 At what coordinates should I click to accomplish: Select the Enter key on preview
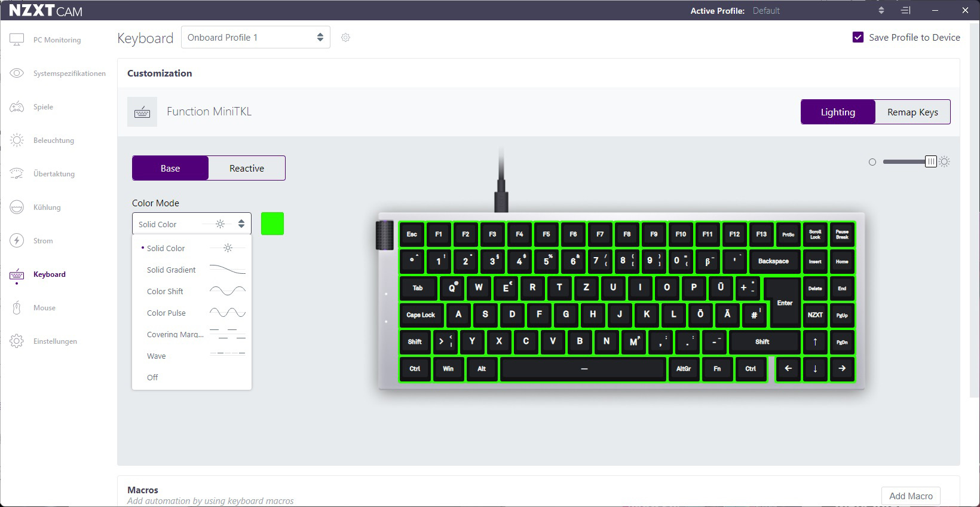click(x=785, y=302)
